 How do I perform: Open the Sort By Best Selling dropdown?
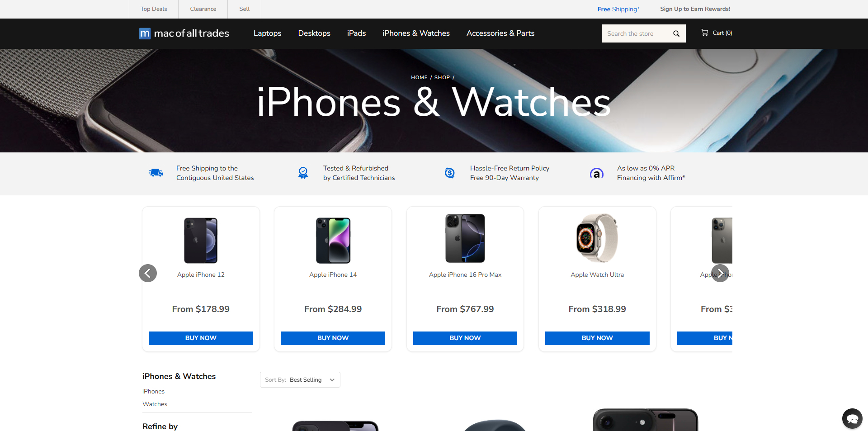point(300,380)
